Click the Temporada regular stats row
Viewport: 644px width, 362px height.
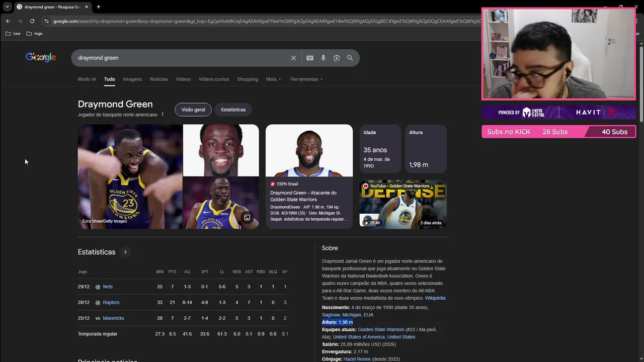[183, 334]
